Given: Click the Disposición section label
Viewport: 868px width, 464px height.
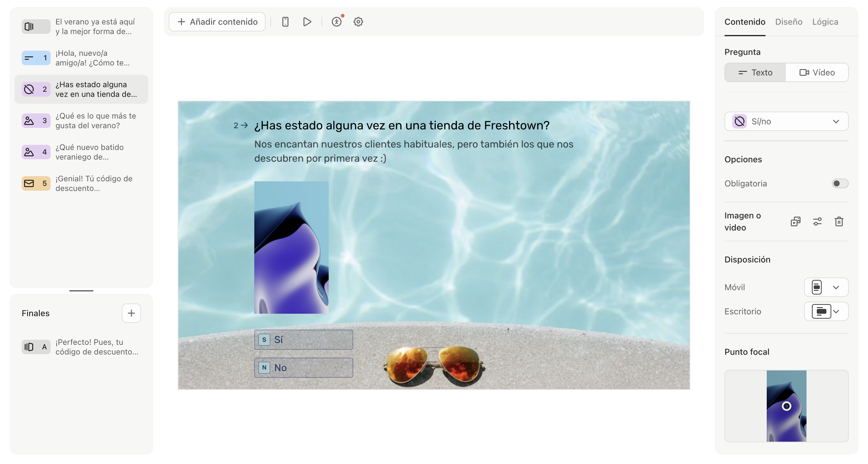Looking at the screenshot, I should click(747, 260).
